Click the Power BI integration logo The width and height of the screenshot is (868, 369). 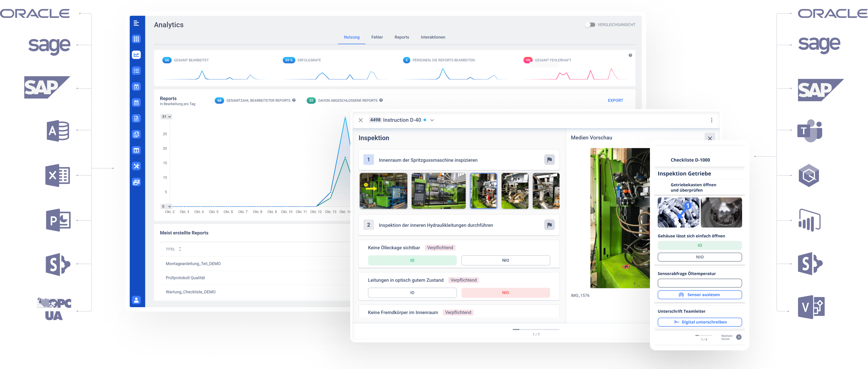point(809,220)
